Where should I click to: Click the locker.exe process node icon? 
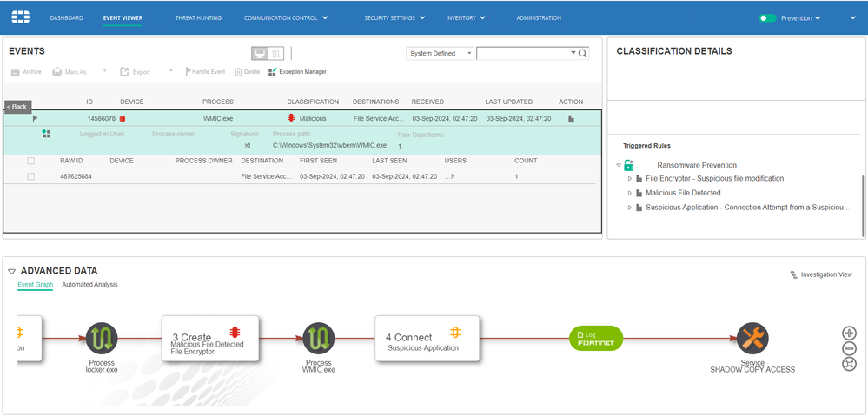click(x=102, y=339)
